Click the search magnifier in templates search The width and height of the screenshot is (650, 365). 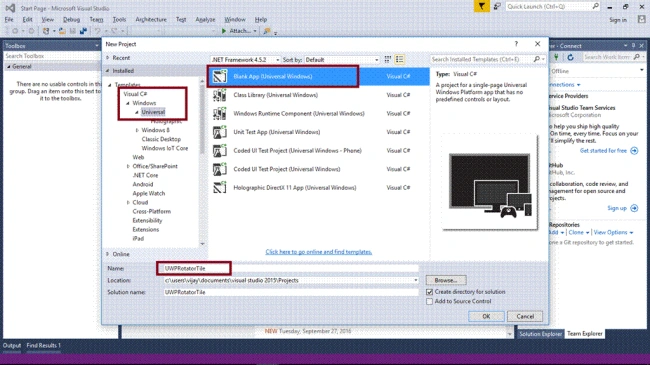tap(536, 59)
